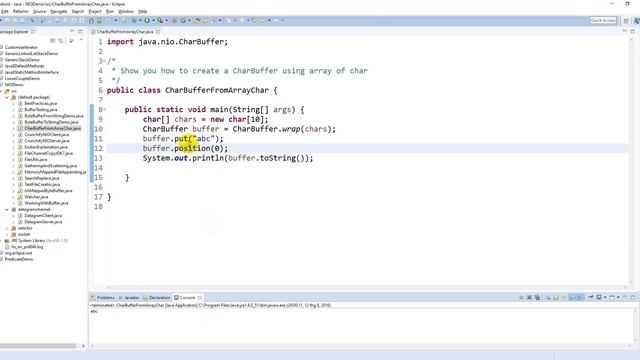Expand the selector package node
The width and height of the screenshot is (640, 360).
pos(7,228)
